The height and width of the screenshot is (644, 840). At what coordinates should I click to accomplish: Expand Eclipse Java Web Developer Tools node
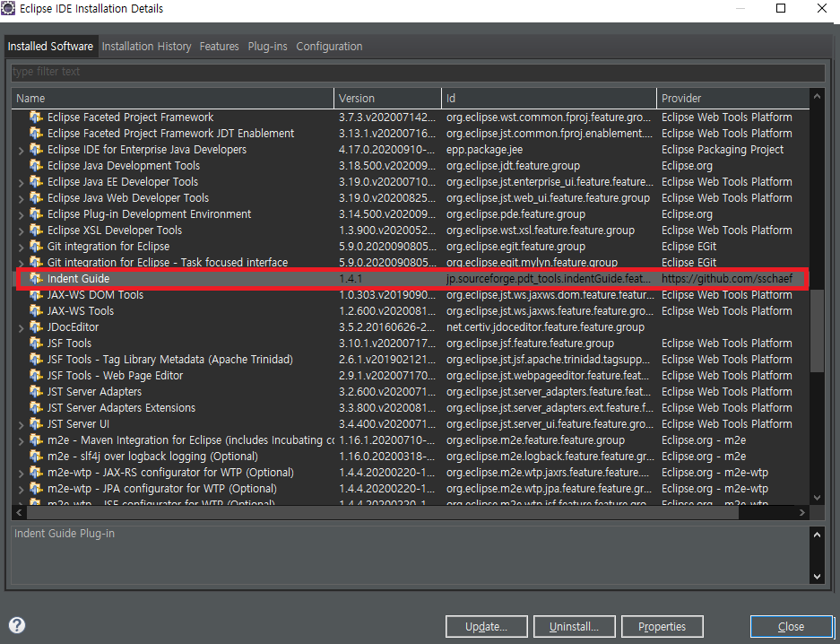(21, 199)
